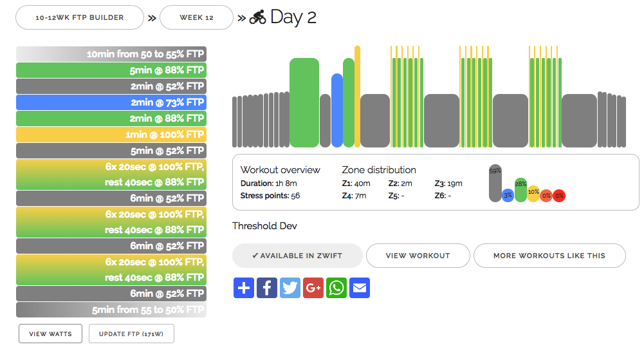Image resolution: width=644 pixels, height=349 pixels.
Task: Click the large green 5min chart block
Action: (304, 103)
